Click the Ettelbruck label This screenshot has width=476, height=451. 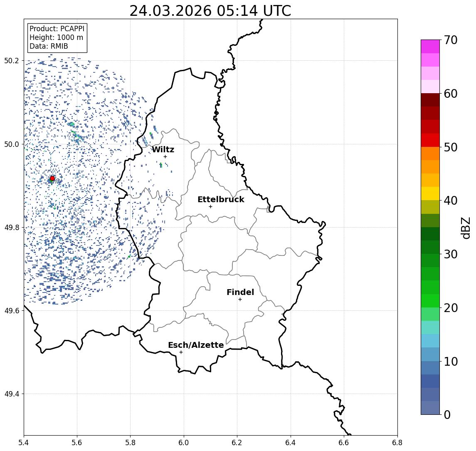tap(221, 199)
